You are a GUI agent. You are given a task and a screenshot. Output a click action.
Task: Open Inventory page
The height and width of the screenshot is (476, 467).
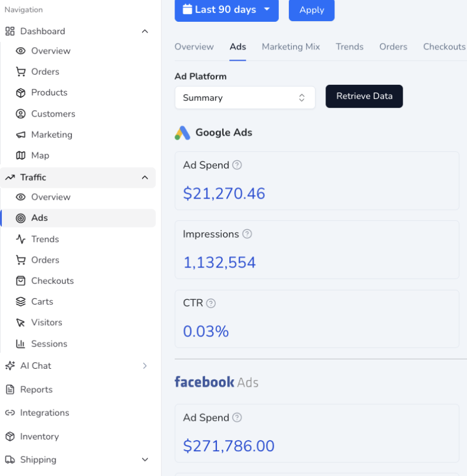point(40,437)
